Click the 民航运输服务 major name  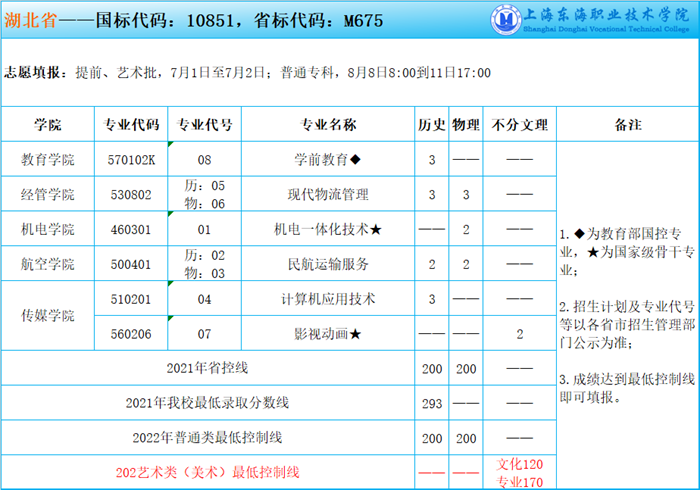[327, 264]
